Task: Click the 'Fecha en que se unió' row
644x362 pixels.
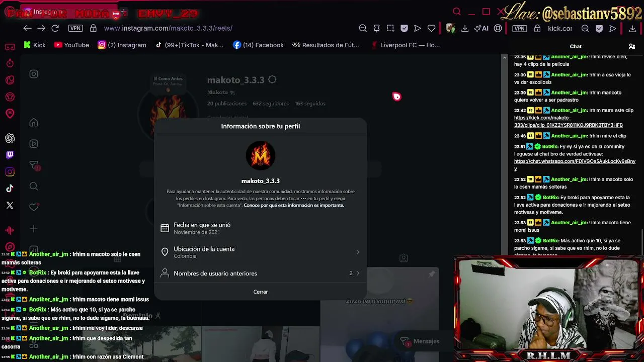Action: 261,228
